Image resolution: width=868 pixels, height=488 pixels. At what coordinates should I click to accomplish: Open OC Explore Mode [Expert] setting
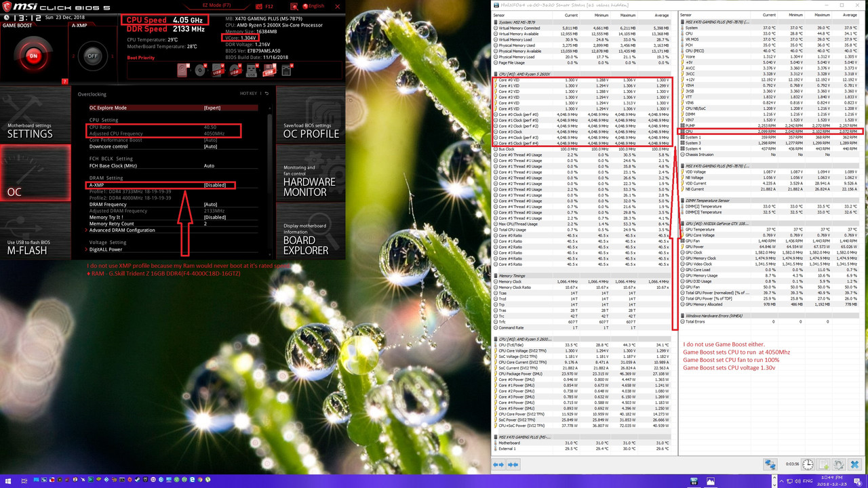pos(172,108)
